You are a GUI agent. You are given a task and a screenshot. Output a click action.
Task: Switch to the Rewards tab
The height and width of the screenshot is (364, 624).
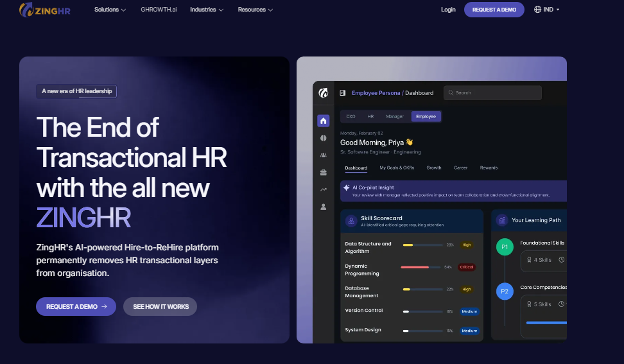click(x=489, y=168)
